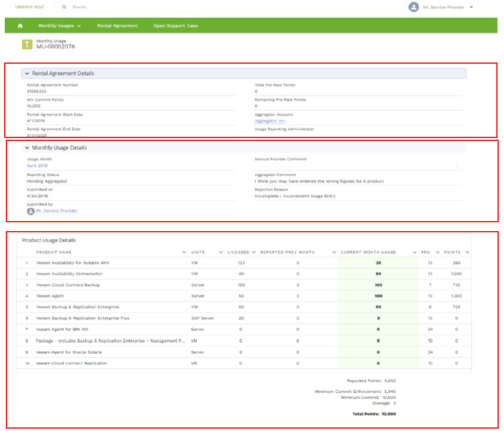The image size is (504, 431).
Task: Open Product Name column dropdown
Action: point(184,252)
